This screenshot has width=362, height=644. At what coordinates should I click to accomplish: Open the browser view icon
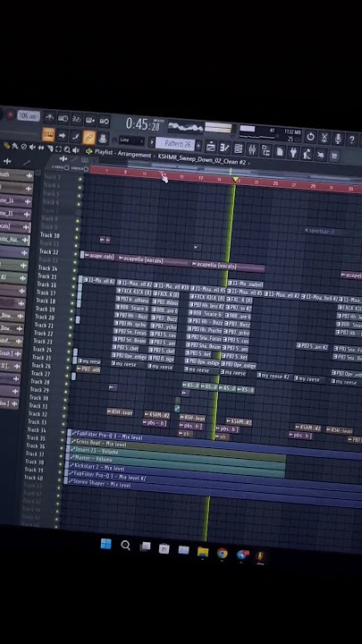pyautogui.click(x=265, y=151)
